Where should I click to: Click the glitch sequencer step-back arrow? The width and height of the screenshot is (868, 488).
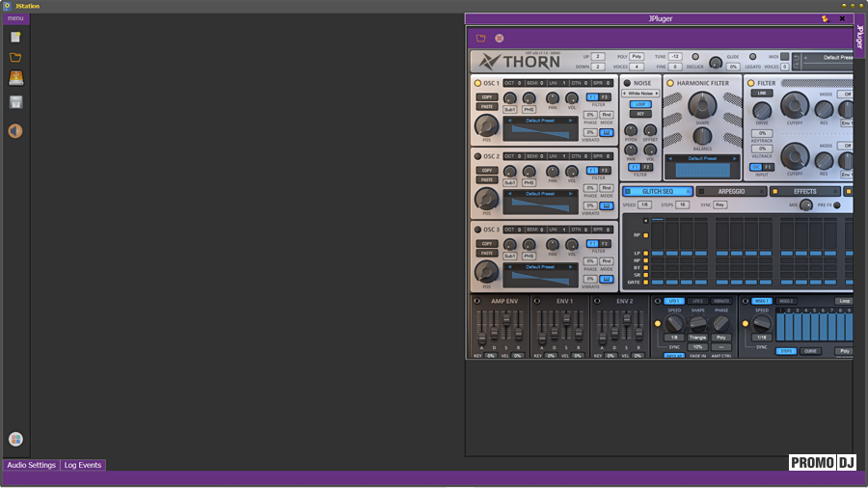point(645,220)
